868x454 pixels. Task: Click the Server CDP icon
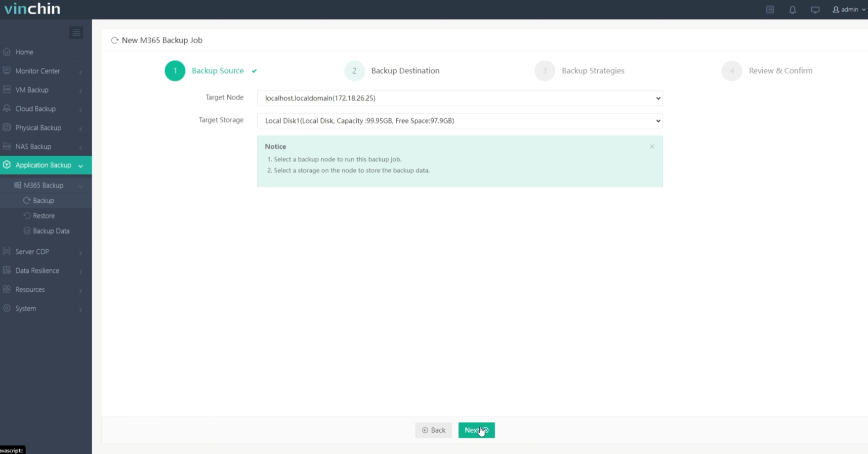click(7, 251)
